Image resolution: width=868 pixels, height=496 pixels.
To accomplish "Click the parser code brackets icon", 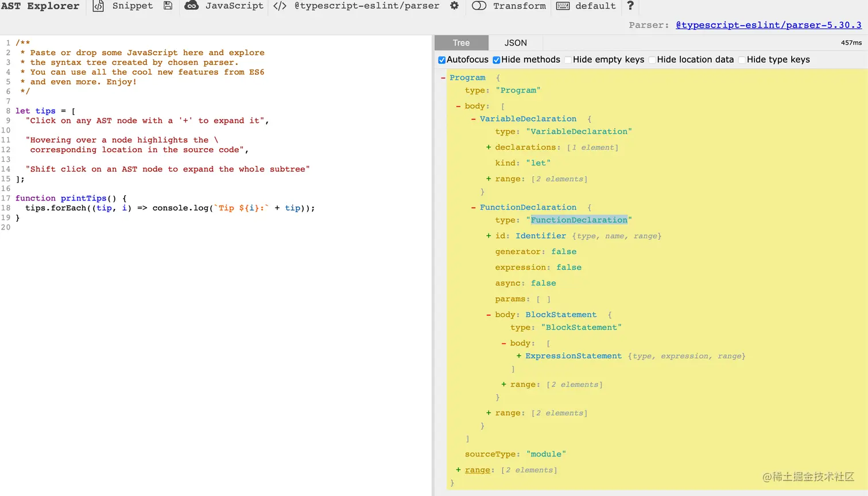I will [280, 6].
